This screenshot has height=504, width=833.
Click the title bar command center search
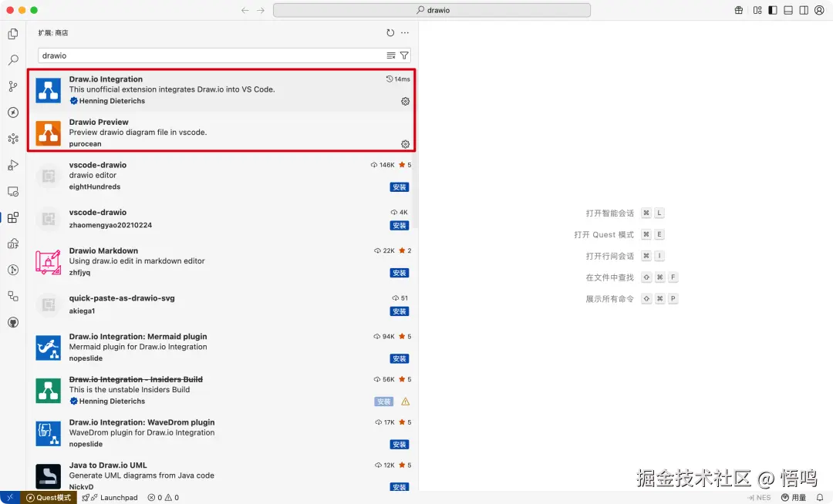pyautogui.click(x=432, y=10)
